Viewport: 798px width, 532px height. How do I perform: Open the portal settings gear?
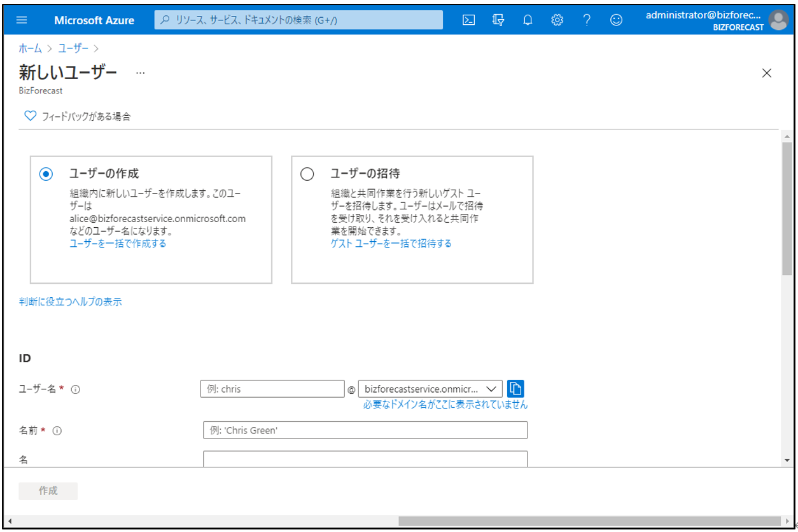click(557, 20)
